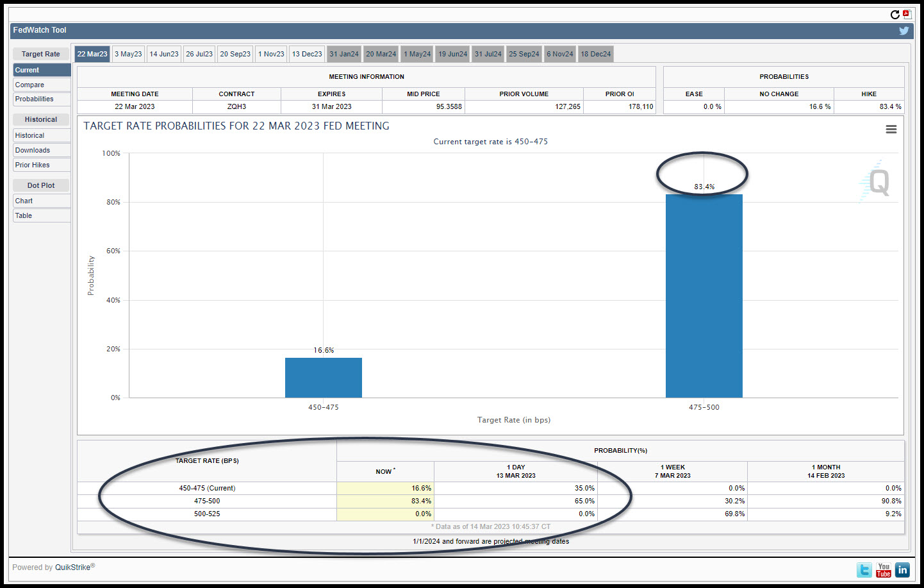The width and height of the screenshot is (924, 588).
Task: Click the 1 Day 13 Mar 2023 header
Action: (516, 471)
